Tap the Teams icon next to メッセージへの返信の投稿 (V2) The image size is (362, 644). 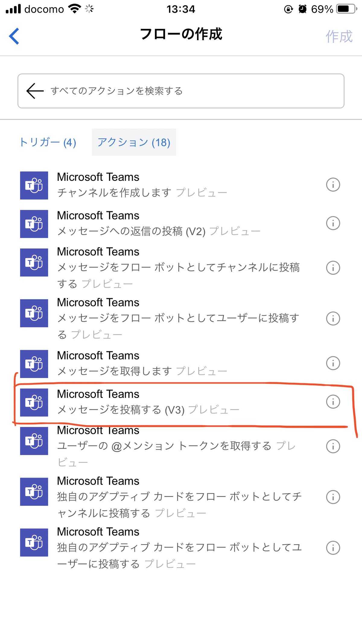point(34,224)
